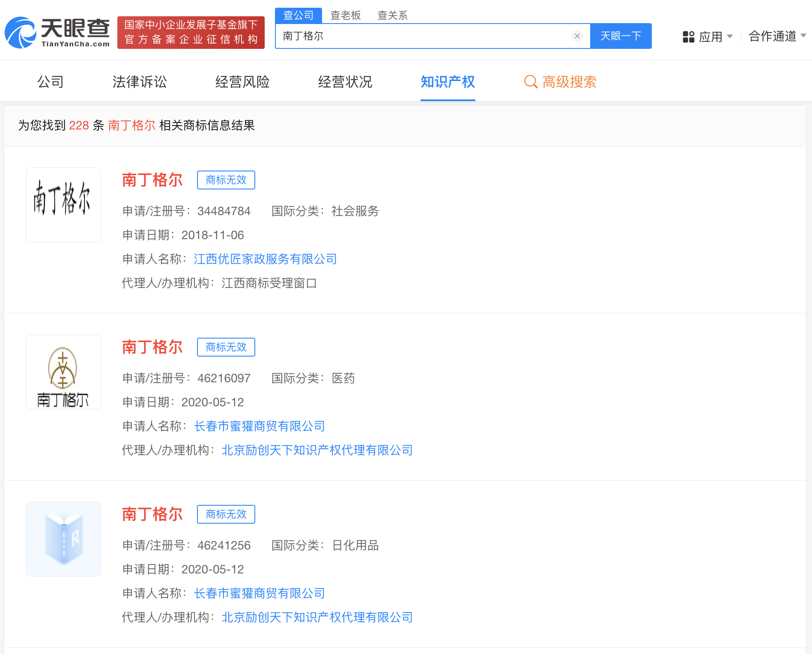Open 北京励创天下知识产权代理有限公司 agency link
Image resolution: width=812 pixels, height=654 pixels.
316,450
